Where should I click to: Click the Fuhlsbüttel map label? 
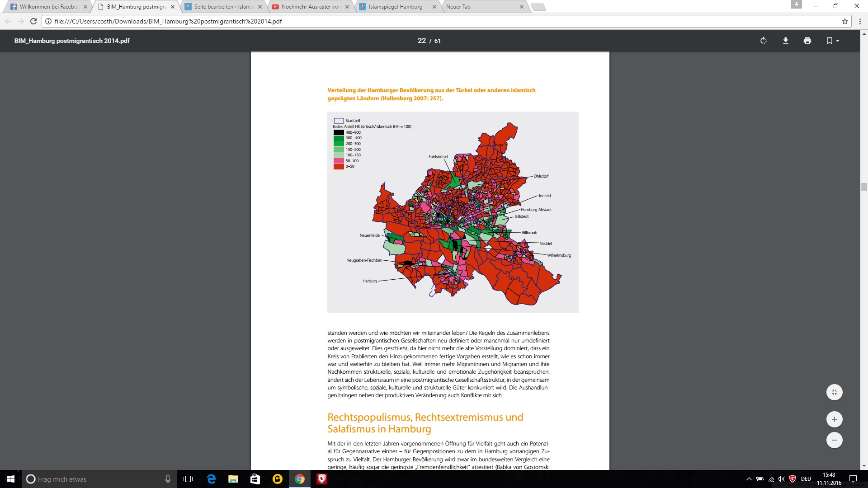(438, 157)
